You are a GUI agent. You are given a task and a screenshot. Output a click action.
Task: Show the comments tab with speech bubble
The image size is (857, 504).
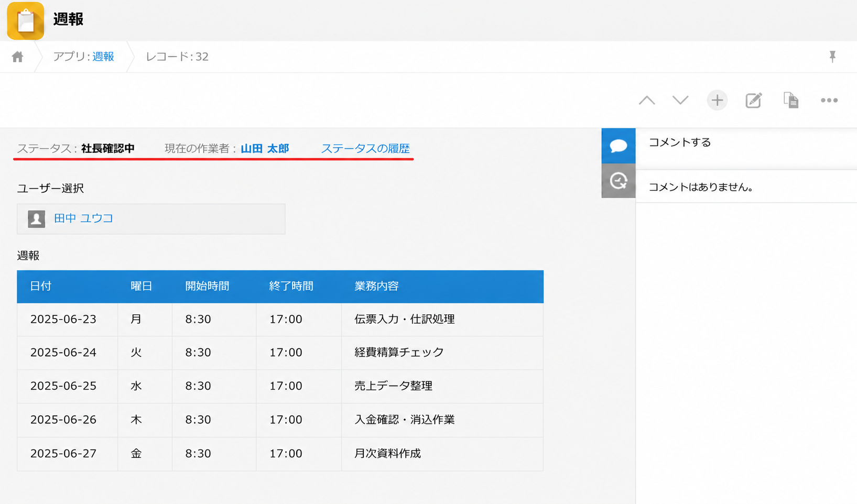coord(619,146)
